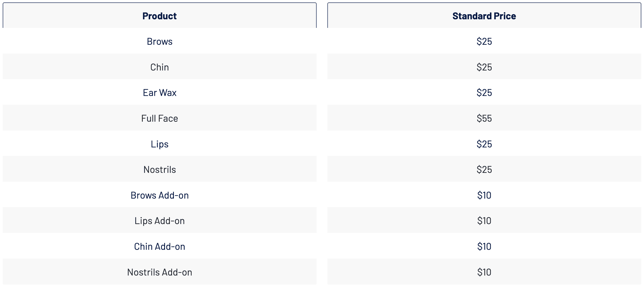This screenshot has width=644, height=290.
Task: Click the $10 price for Nostrils Add-on
Action: (x=484, y=272)
